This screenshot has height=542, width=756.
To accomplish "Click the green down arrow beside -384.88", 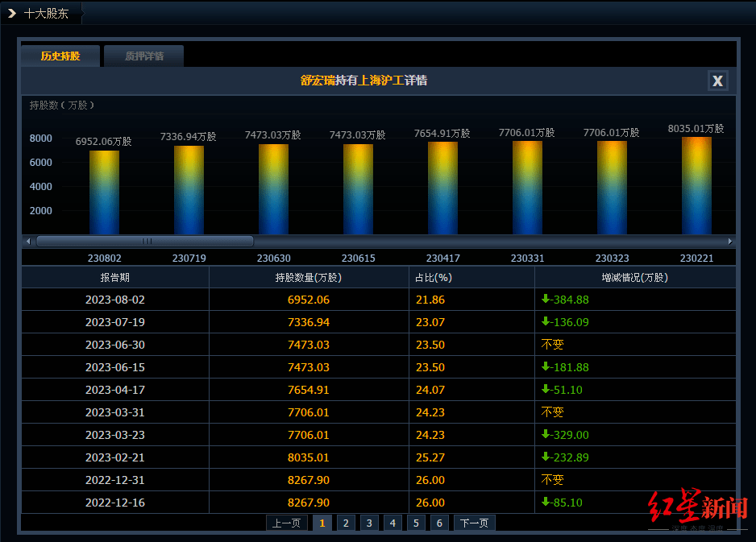I will point(546,300).
